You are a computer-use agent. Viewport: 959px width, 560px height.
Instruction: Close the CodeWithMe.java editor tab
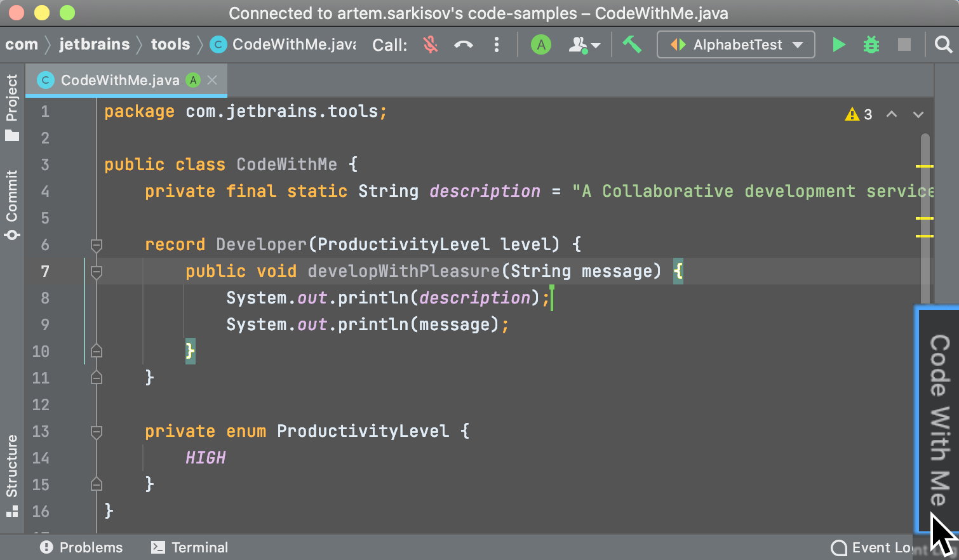pos(212,80)
